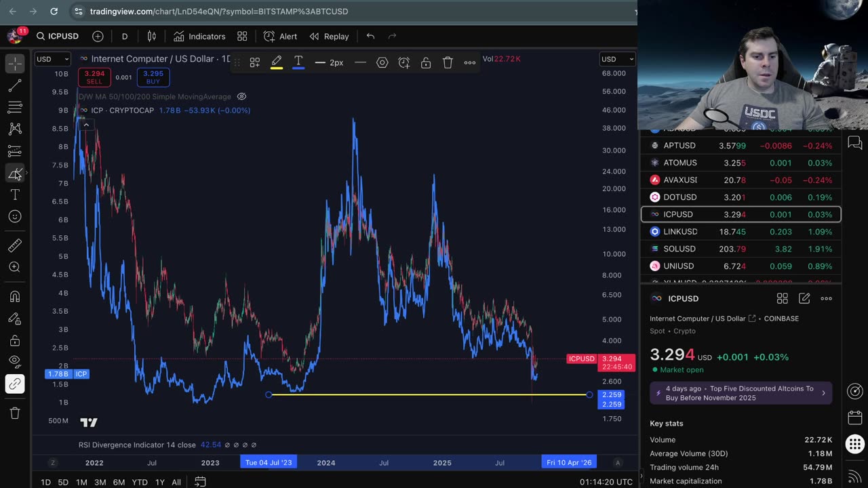
Task: Toggle stay in drawing mode
Action: coord(15,319)
